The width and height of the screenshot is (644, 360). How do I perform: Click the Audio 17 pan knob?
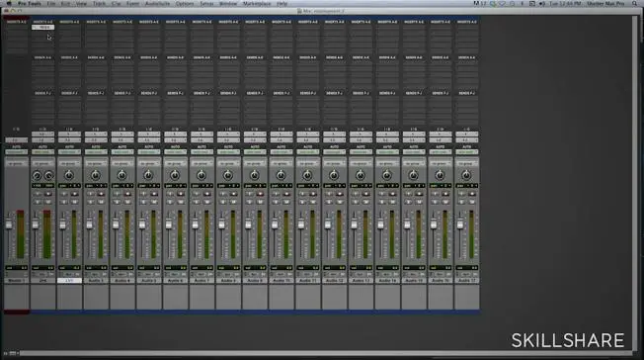[x=466, y=176]
